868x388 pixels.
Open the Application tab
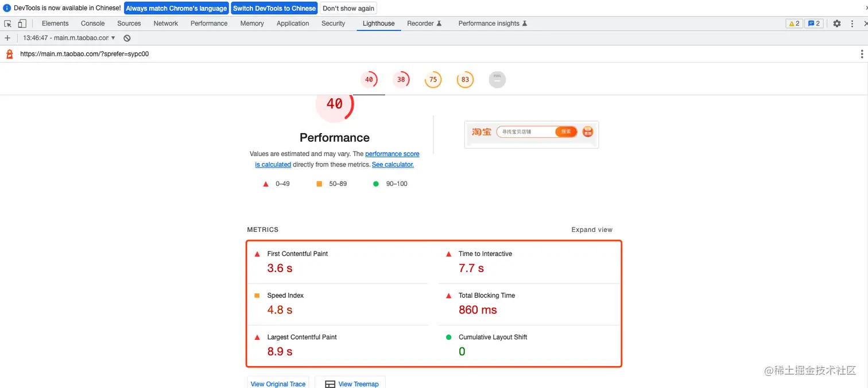pyautogui.click(x=293, y=24)
